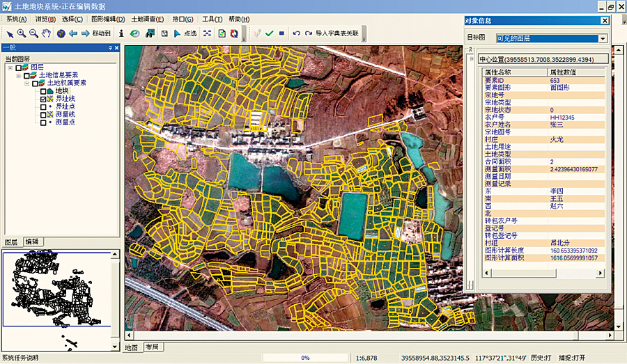Image resolution: width=627 pixels, height=364 pixels.
Task: Collapse the 土地信息要素 tree node
Action: tap(20, 75)
